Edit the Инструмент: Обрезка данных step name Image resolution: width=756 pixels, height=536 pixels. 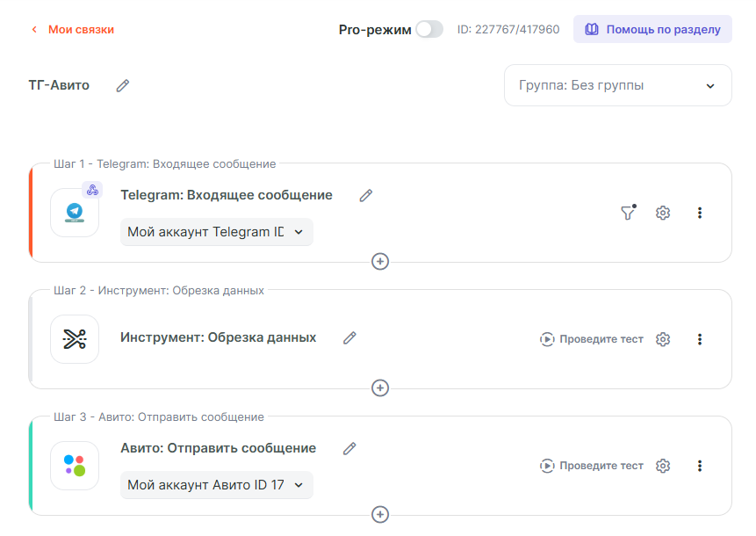[349, 338]
